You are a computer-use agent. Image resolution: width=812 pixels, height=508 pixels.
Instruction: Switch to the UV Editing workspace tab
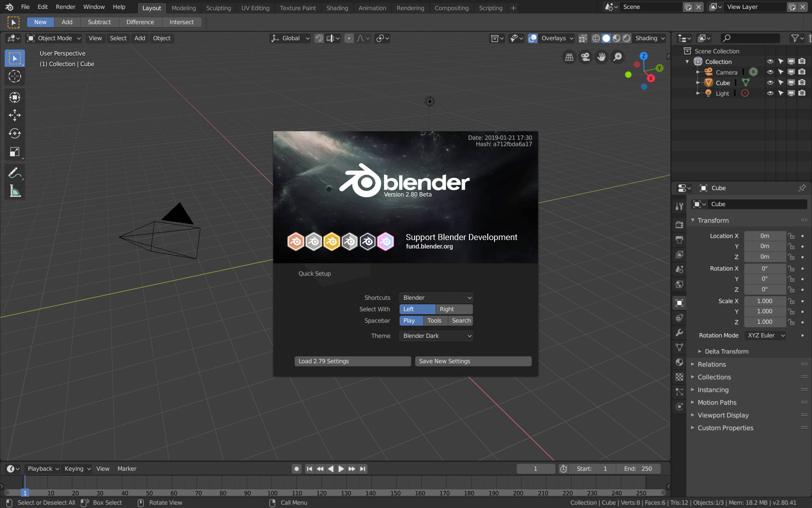255,8
